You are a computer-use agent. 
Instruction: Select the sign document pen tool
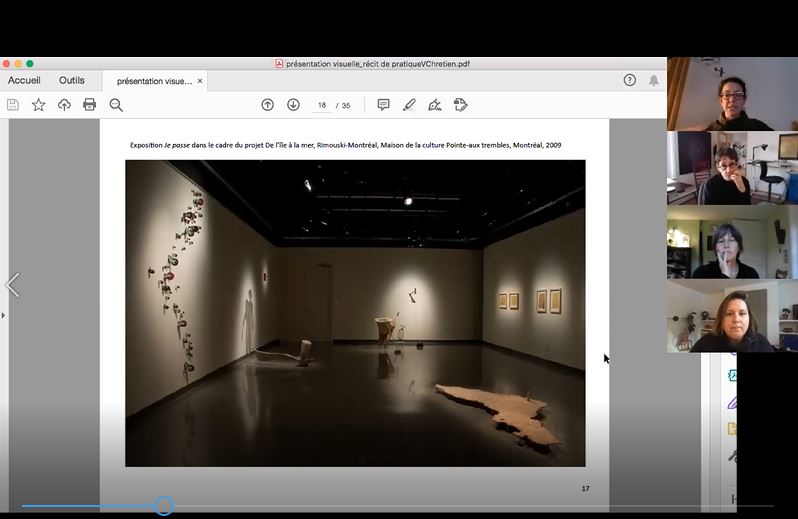tap(434, 105)
